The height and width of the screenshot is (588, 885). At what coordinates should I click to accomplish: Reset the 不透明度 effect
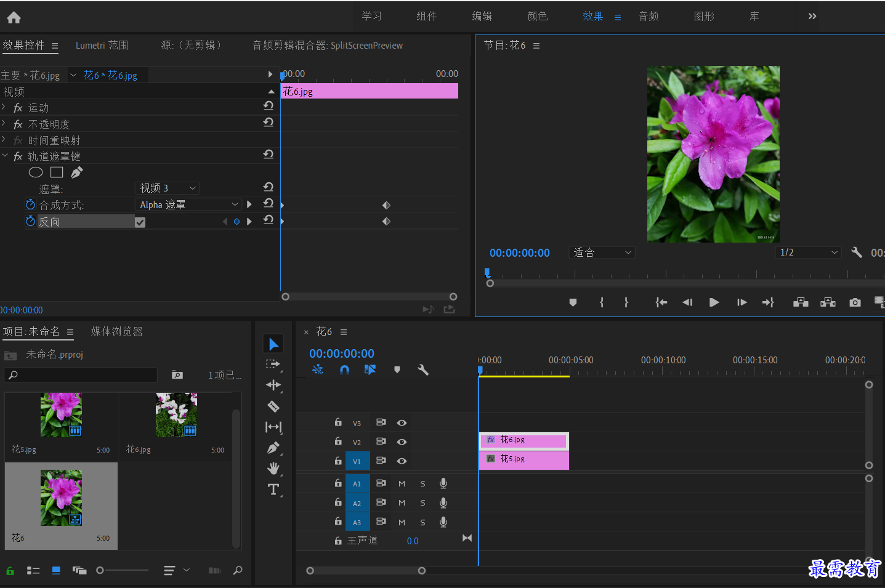(x=268, y=123)
